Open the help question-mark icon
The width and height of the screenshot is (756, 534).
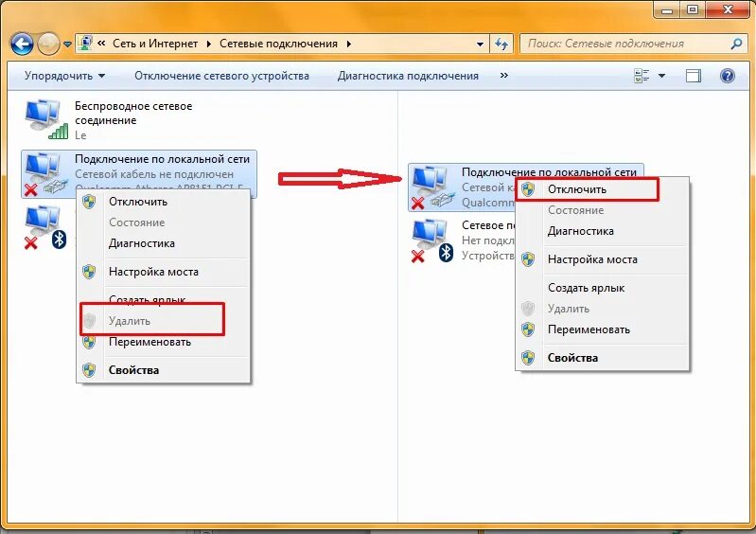tap(727, 76)
